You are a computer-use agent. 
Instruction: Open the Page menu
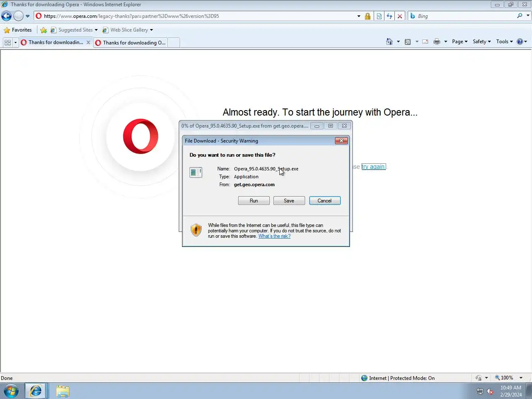(460, 42)
